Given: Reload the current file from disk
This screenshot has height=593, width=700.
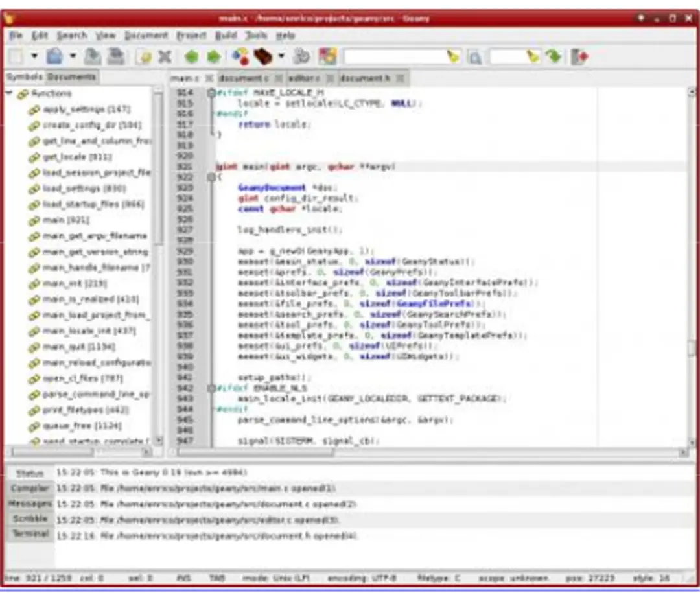Looking at the screenshot, I should [x=147, y=57].
